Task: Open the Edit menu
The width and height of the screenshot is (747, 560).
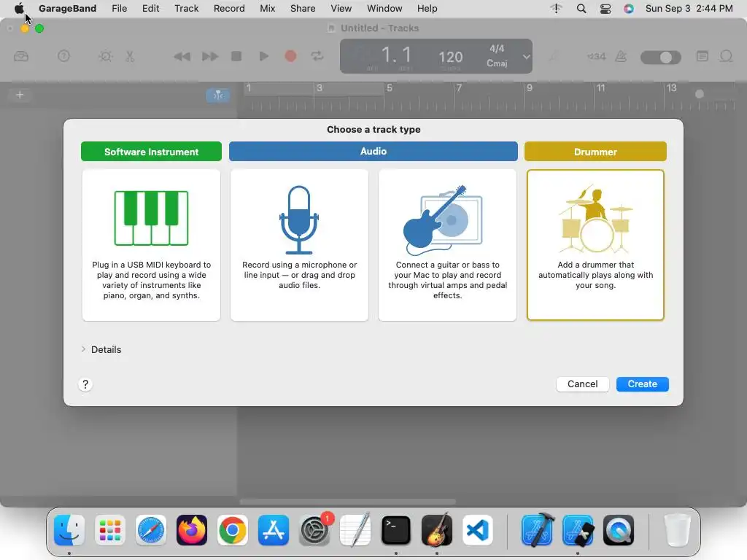Action: click(150, 8)
